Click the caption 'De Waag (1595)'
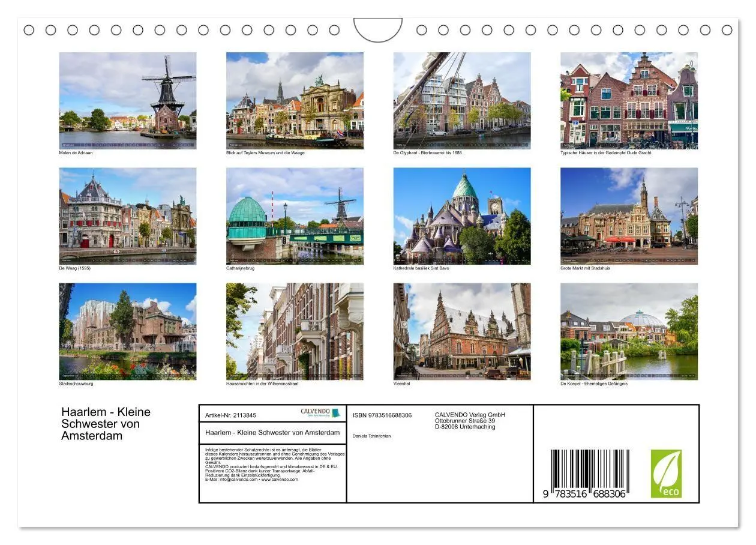This screenshot has width=756, height=545. [74, 268]
